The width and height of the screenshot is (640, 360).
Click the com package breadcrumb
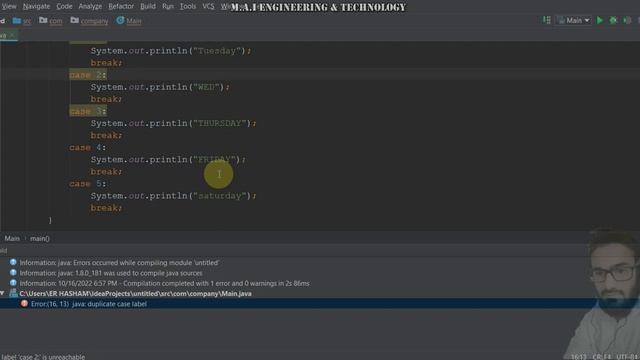pyautogui.click(x=56, y=21)
